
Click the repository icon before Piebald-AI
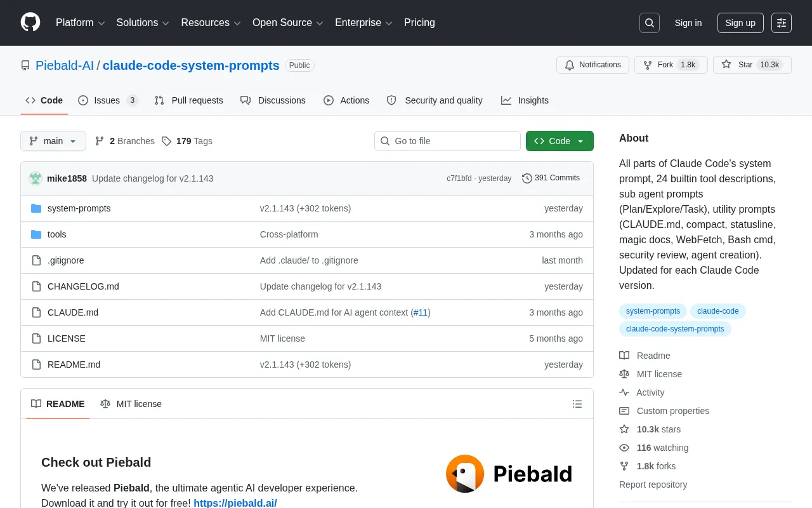coord(25,65)
